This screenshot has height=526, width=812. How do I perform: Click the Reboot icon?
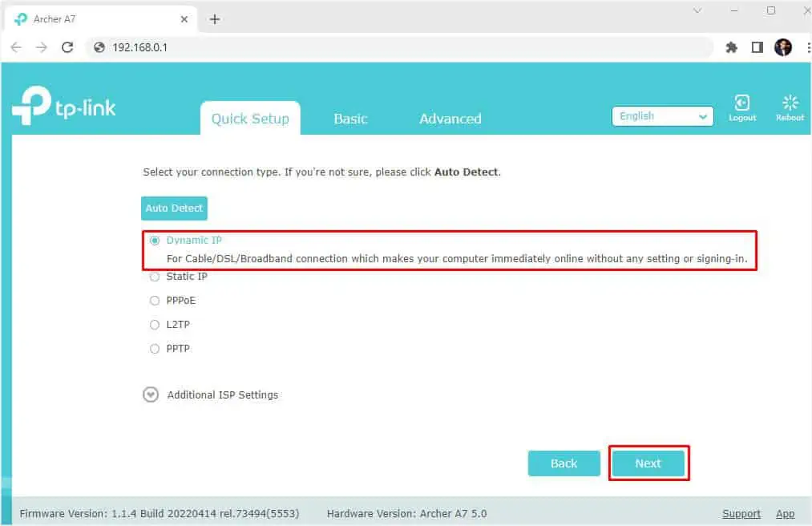pyautogui.click(x=790, y=103)
